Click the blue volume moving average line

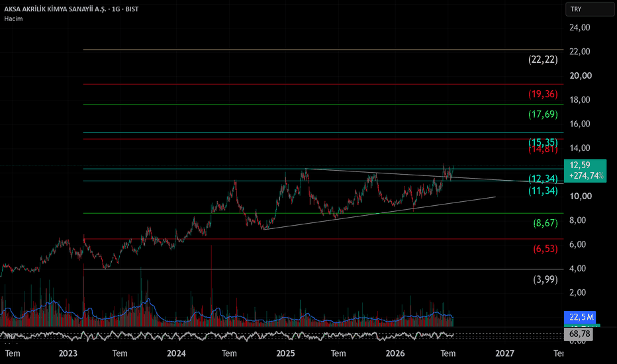pos(236,317)
